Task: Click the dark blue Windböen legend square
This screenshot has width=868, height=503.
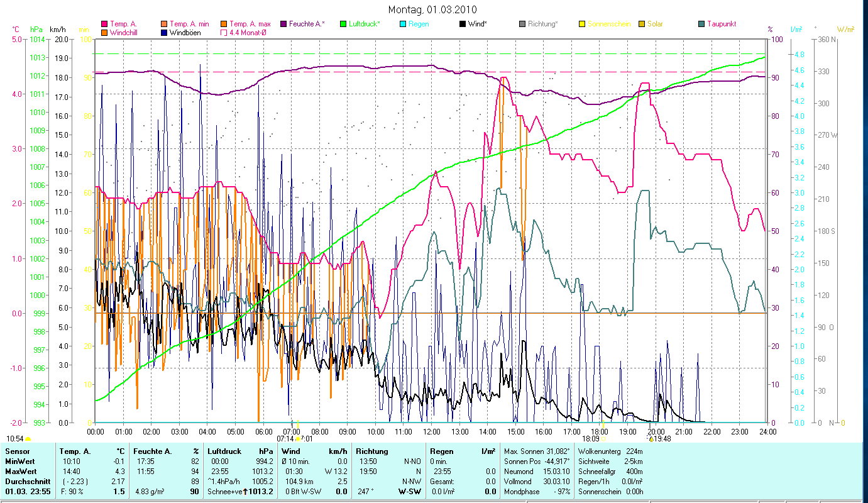Action: click(164, 32)
